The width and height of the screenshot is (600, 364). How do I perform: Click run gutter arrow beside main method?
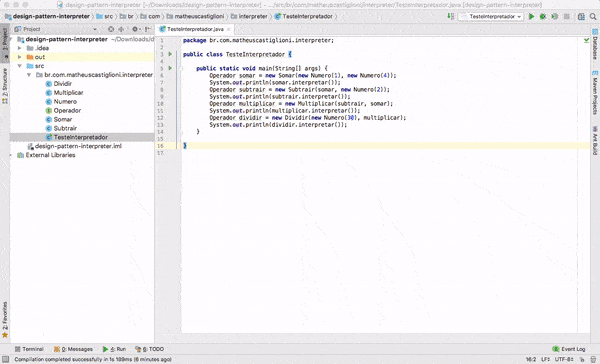coord(170,68)
